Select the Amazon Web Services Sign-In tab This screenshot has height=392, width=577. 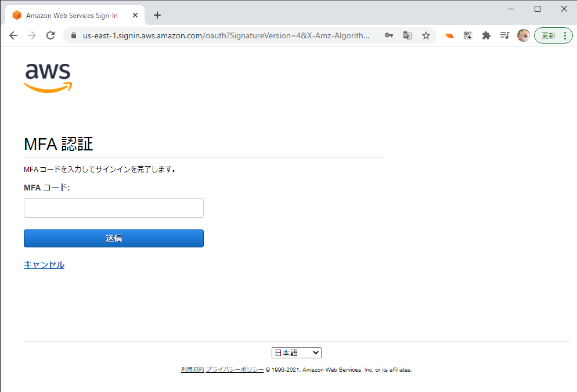tap(75, 15)
